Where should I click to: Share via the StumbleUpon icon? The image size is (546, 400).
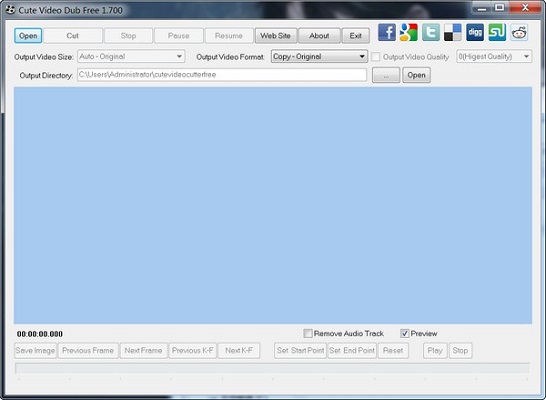click(x=497, y=32)
